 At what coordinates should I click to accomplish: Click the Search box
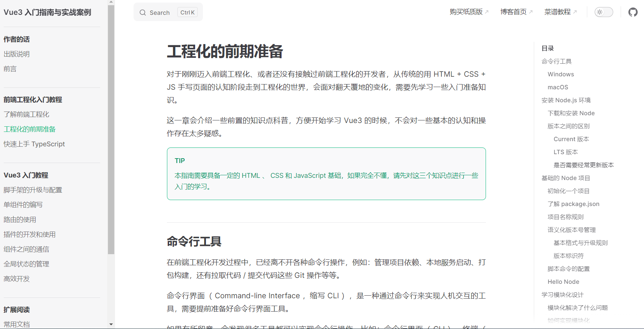coord(168,12)
